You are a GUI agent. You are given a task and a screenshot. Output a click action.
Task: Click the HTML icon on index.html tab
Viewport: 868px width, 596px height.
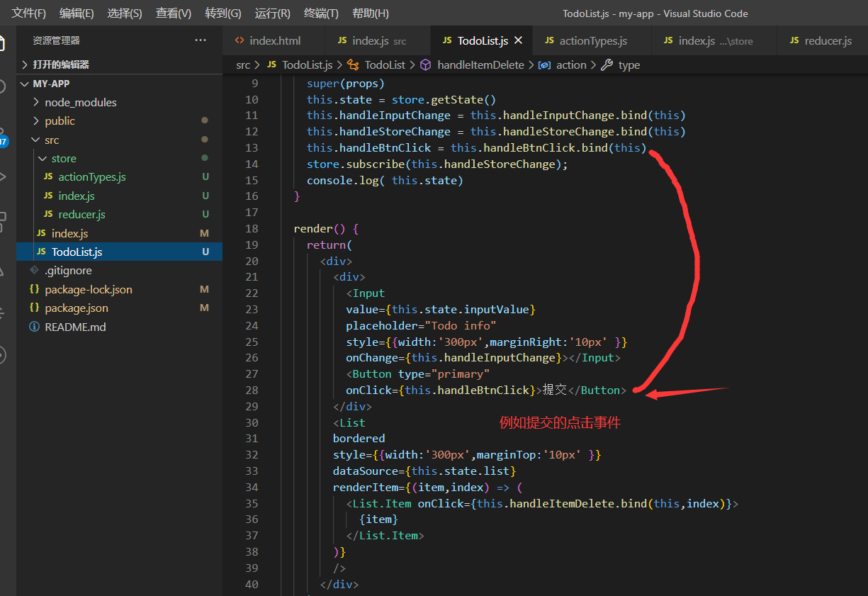(x=239, y=40)
